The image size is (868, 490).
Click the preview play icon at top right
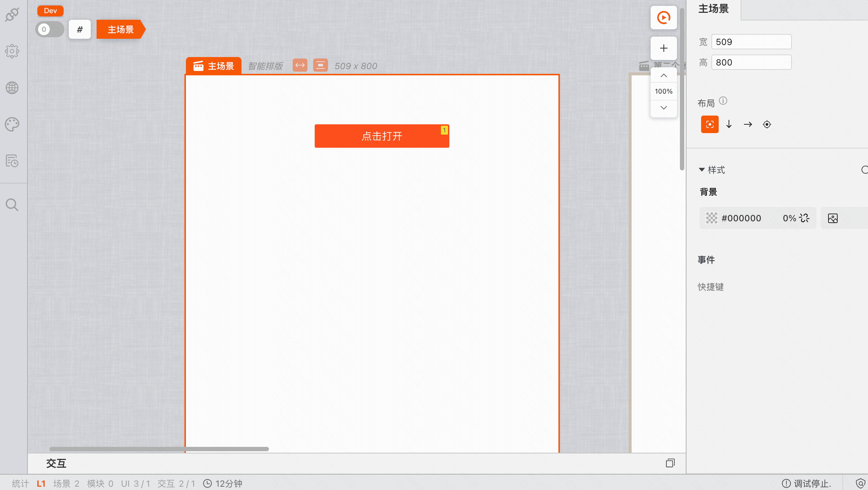pos(664,17)
